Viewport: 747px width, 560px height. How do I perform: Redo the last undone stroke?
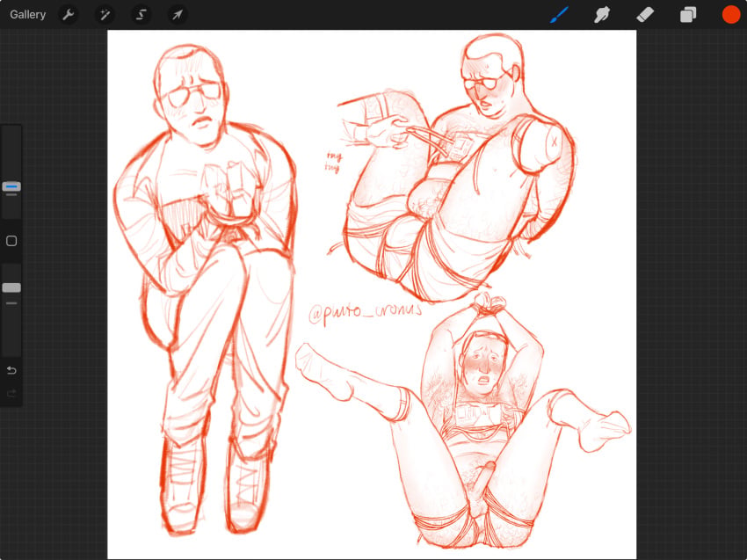pyautogui.click(x=11, y=393)
